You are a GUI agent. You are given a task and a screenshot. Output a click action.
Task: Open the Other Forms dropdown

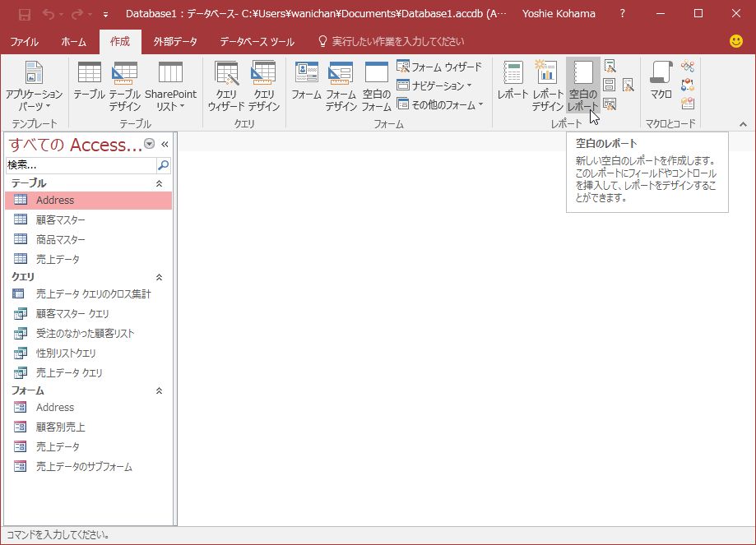tap(439, 104)
